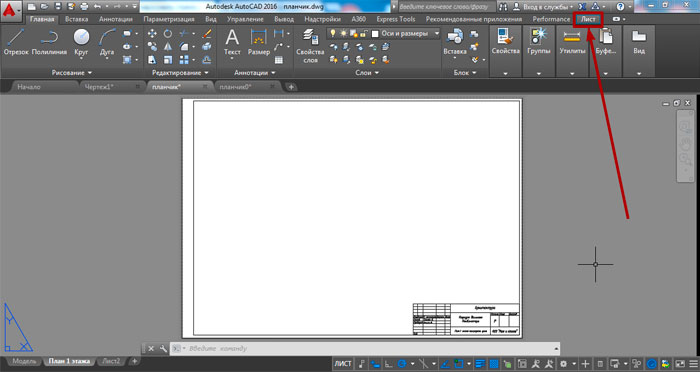Expand the Редактирование panel

(x=180, y=72)
